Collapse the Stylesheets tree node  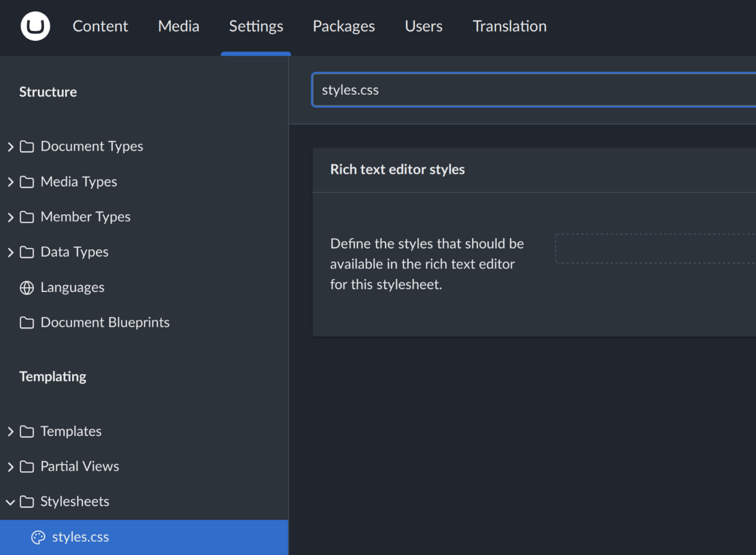click(x=10, y=502)
